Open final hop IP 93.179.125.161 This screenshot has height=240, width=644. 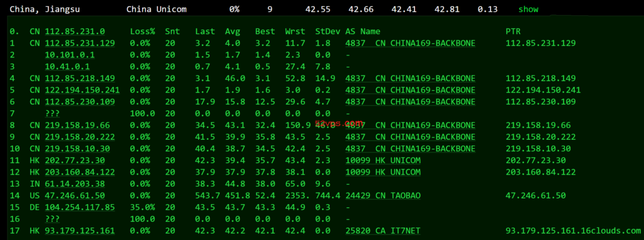point(80,231)
